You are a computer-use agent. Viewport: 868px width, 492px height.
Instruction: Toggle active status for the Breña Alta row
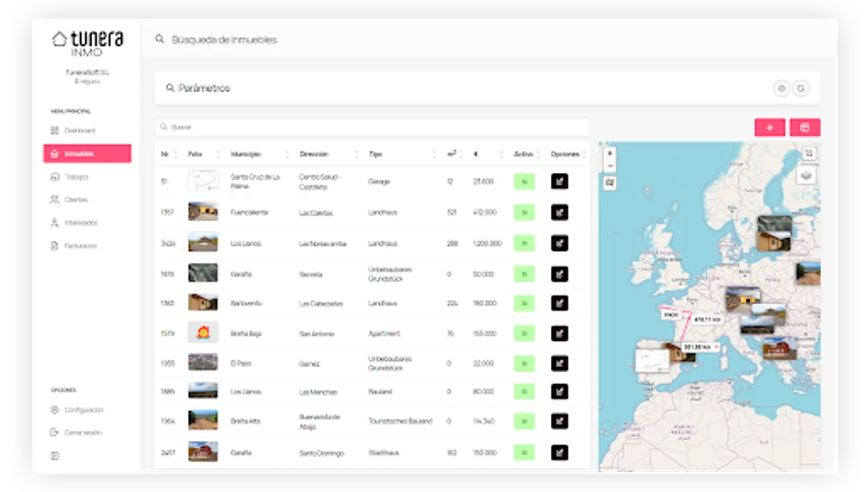pos(524,421)
